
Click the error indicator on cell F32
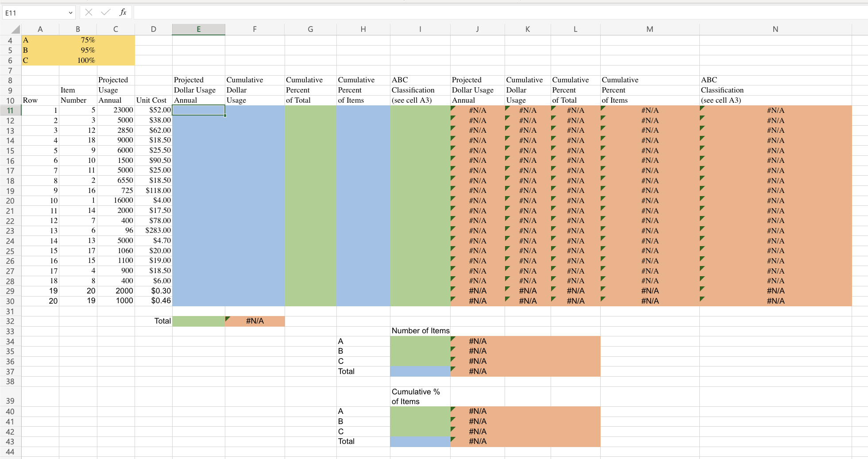pos(228,318)
